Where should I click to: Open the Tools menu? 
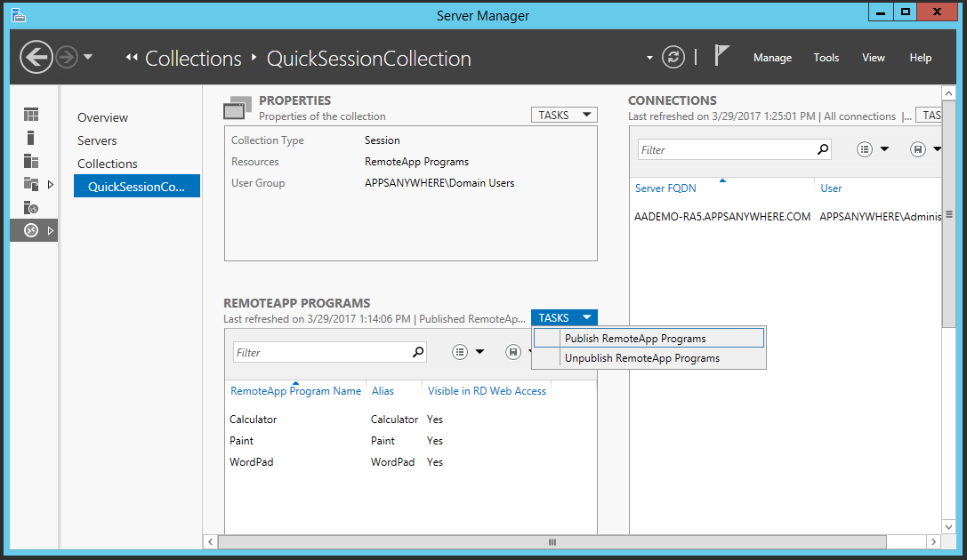click(826, 58)
